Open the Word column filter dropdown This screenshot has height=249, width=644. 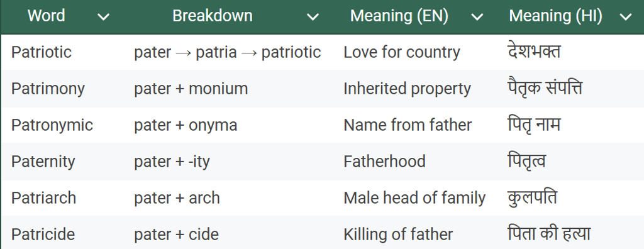104,17
